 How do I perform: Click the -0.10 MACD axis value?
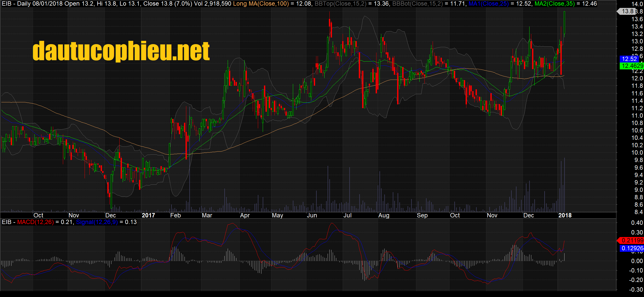(636, 270)
